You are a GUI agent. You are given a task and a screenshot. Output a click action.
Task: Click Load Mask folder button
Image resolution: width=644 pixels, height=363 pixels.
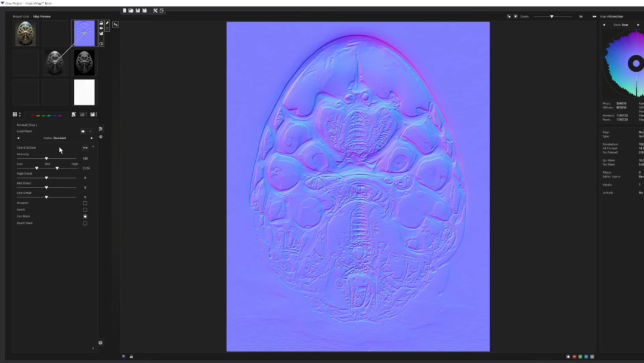83,131
